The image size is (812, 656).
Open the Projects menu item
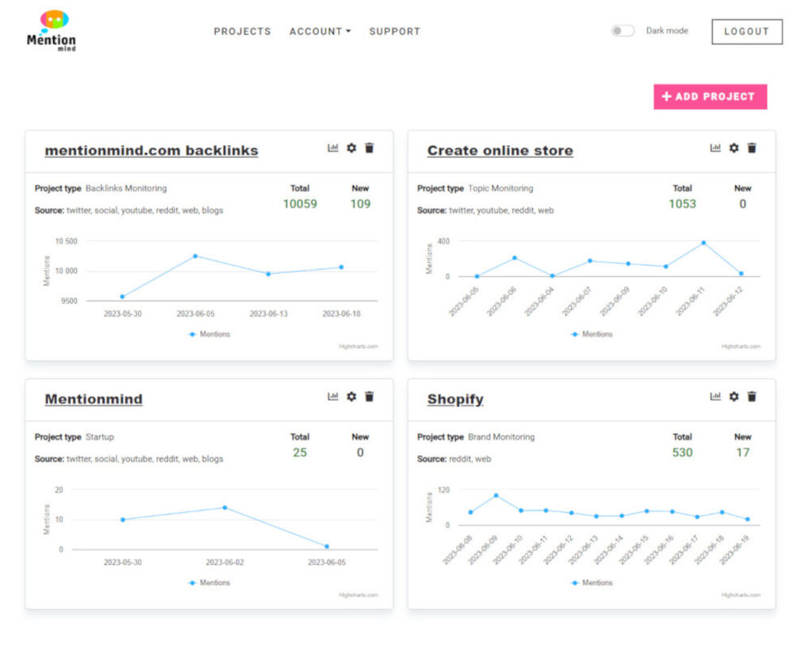pyautogui.click(x=242, y=32)
